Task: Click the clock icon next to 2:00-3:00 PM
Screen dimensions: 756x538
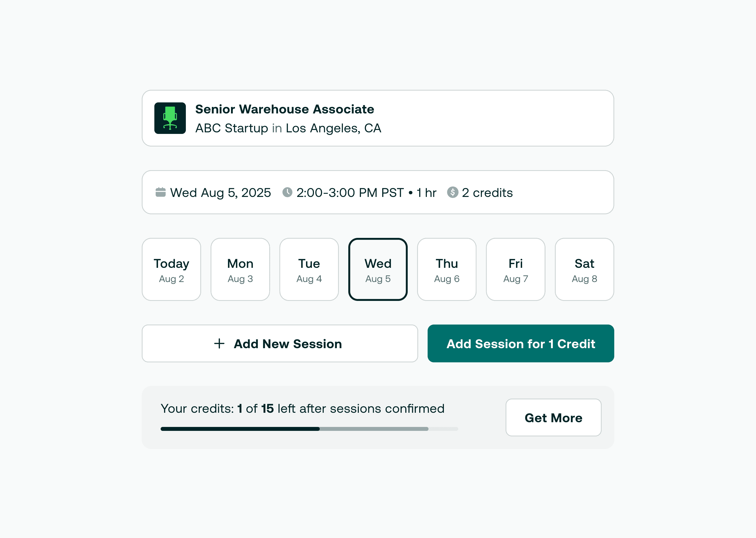Action: (x=287, y=192)
